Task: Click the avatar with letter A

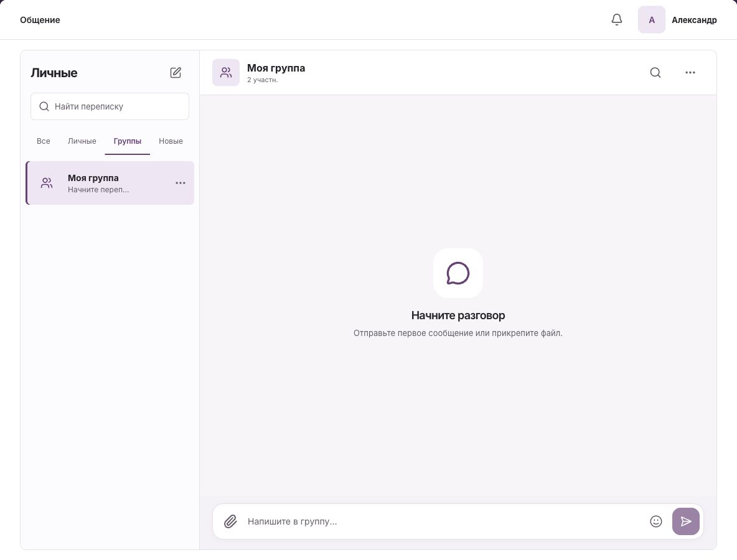Action: point(652,20)
